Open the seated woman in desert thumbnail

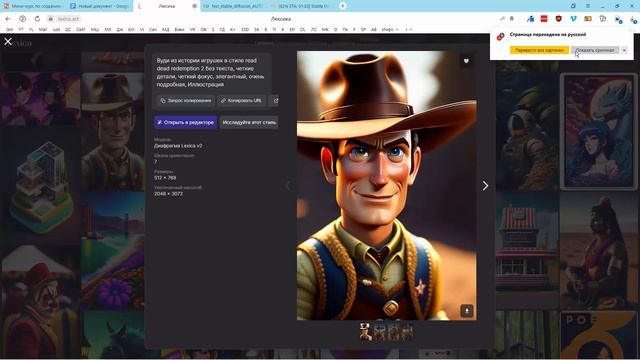point(598,250)
